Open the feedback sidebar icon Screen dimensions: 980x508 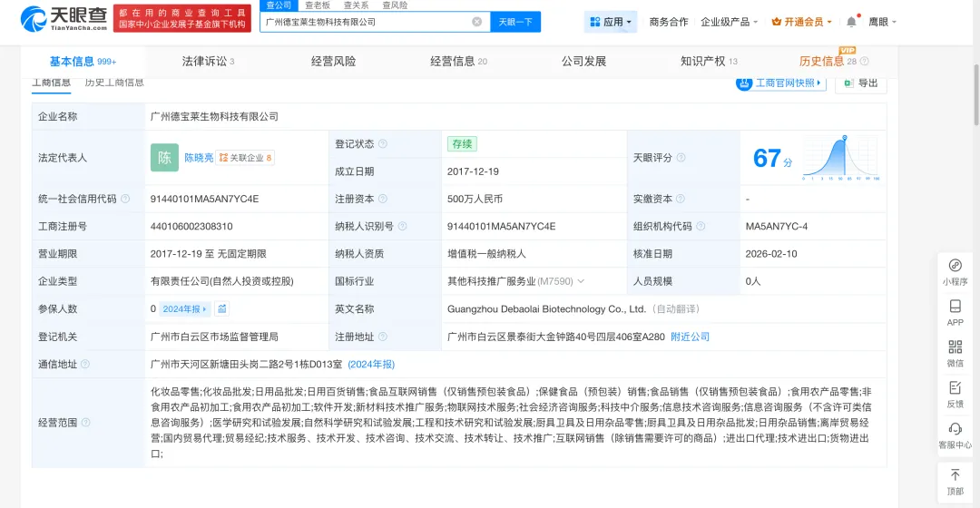pos(955,393)
